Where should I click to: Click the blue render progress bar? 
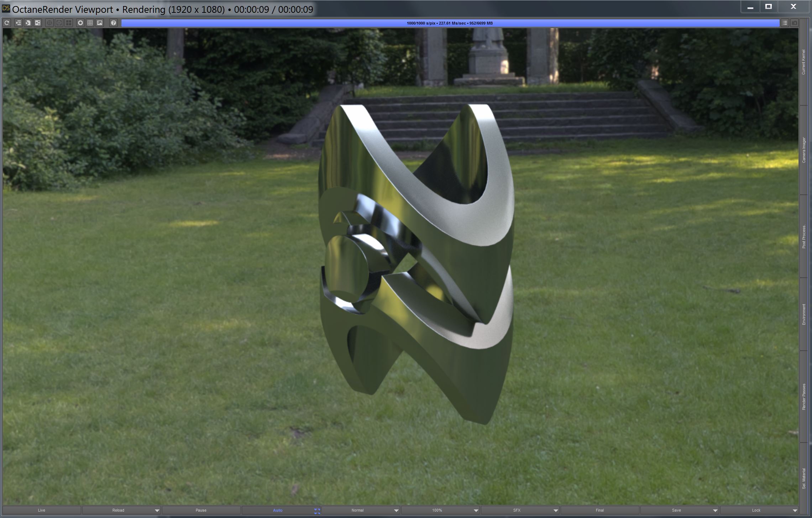tap(450, 23)
